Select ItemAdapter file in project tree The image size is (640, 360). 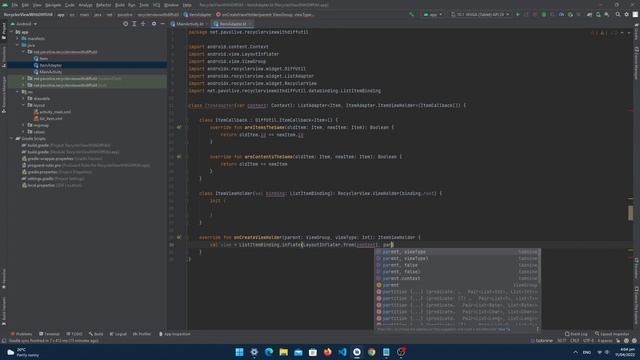pyautogui.click(x=51, y=65)
